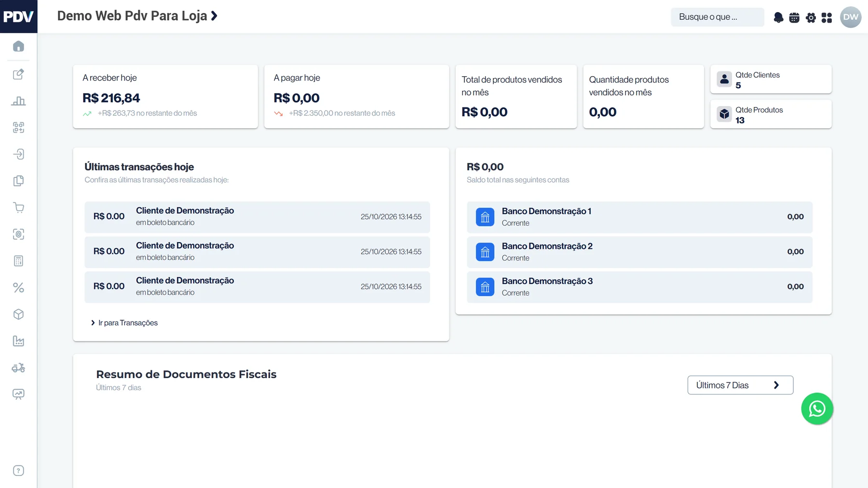
Task: Click Resumo de Documentos Fiscais heading
Action: pos(186,374)
